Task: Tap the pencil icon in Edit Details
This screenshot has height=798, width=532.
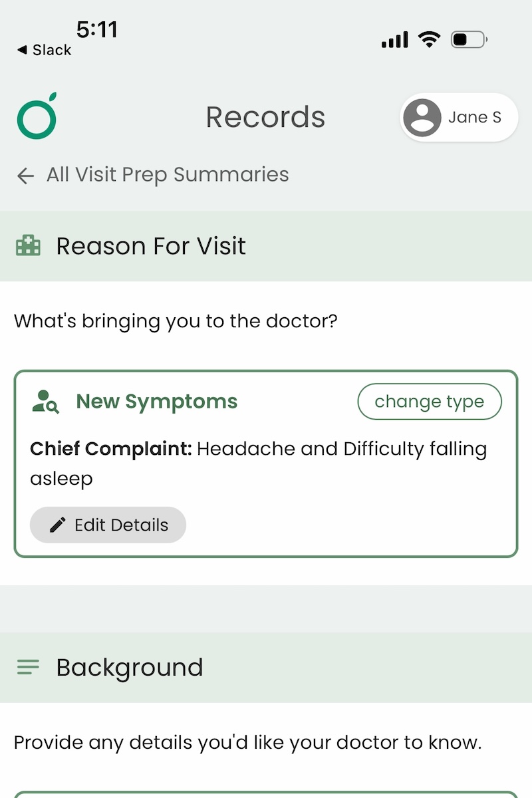Action: (58, 525)
